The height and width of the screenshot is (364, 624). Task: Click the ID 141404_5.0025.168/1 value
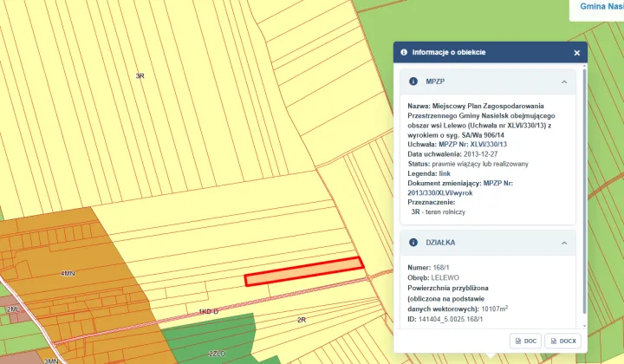[451, 319]
